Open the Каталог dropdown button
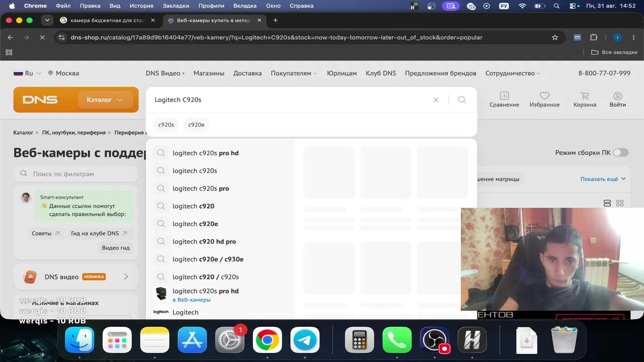 [105, 100]
